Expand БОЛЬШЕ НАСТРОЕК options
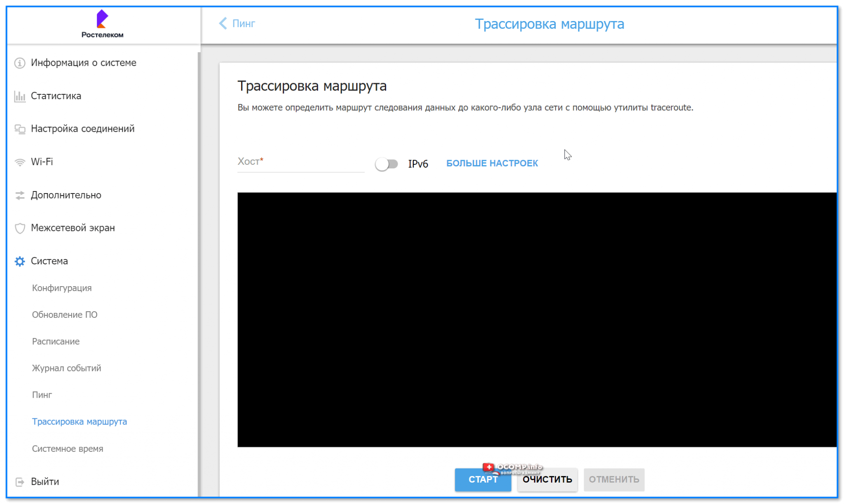844x504 pixels. click(492, 163)
